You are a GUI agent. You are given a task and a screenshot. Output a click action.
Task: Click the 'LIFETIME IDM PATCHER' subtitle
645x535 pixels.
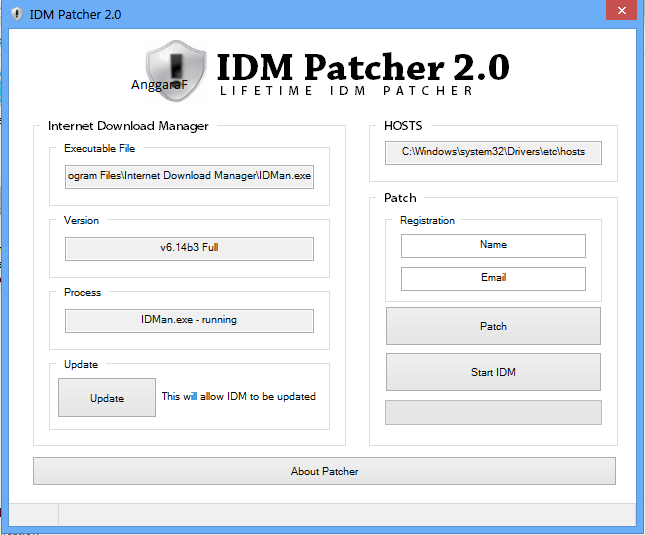[x=346, y=91]
